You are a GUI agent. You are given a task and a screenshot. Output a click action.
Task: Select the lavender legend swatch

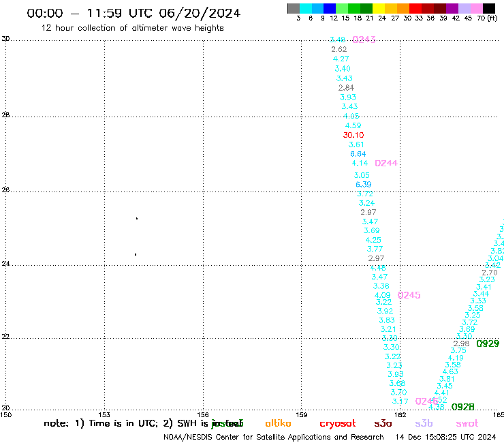464,8
